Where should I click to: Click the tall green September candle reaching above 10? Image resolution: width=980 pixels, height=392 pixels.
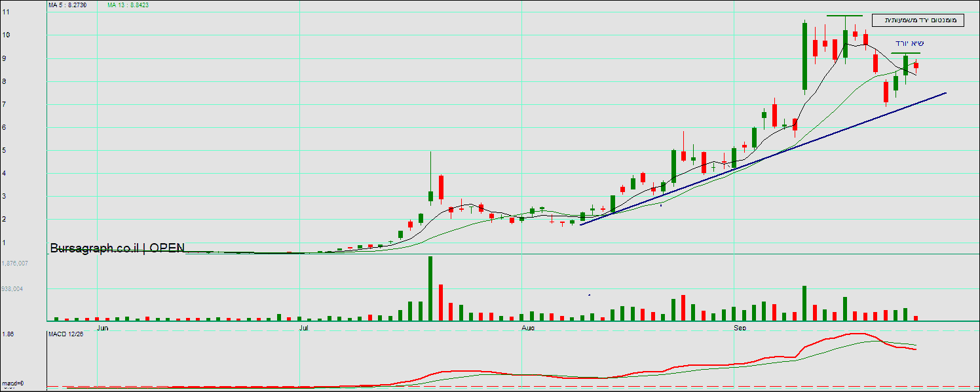[x=804, y=56]
